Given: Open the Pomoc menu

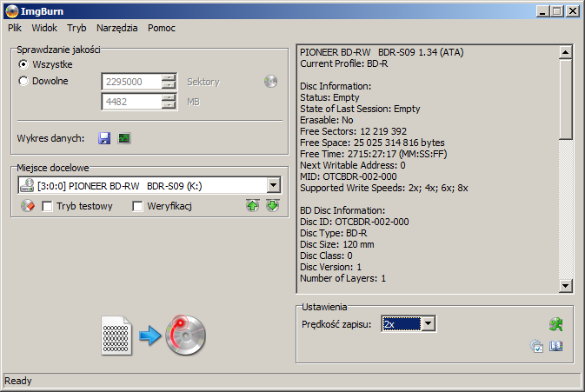Looking at the screenshot, I should click(x=162, y=28).
